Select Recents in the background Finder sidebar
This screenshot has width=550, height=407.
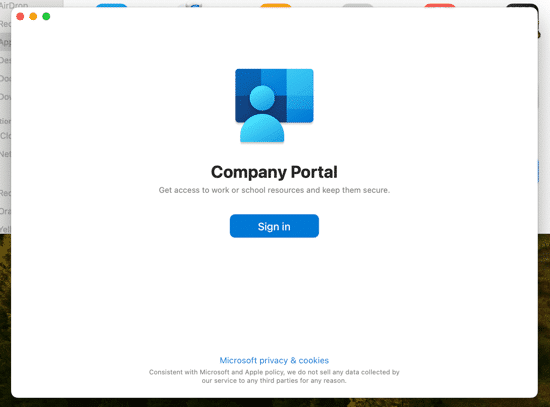5,24
